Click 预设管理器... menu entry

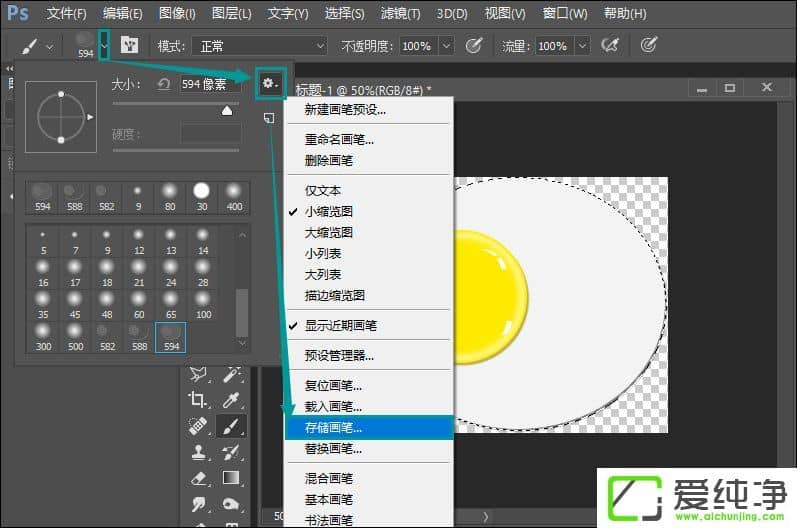339,356
